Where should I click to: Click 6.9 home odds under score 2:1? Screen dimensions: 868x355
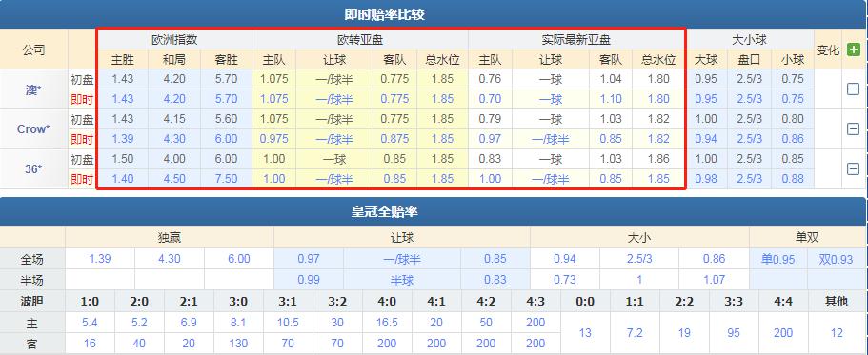pos(189,323)
